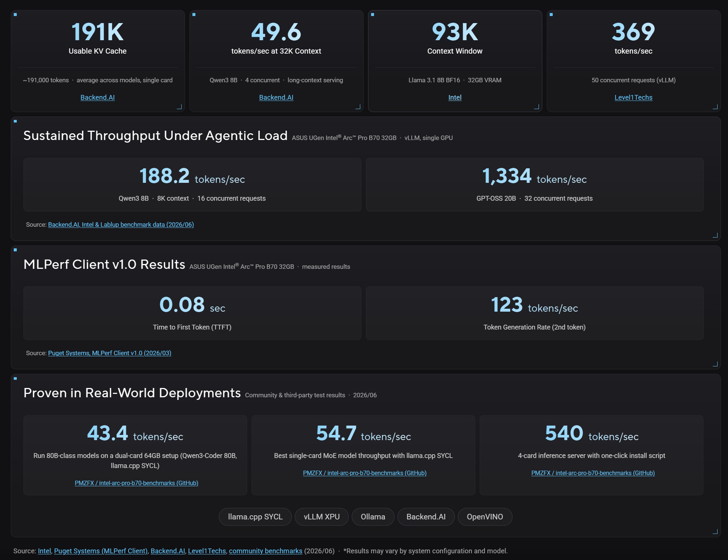
Task: Click the '50 concurrent requests (vLLM)' text
Action: [x=633, y=80]
